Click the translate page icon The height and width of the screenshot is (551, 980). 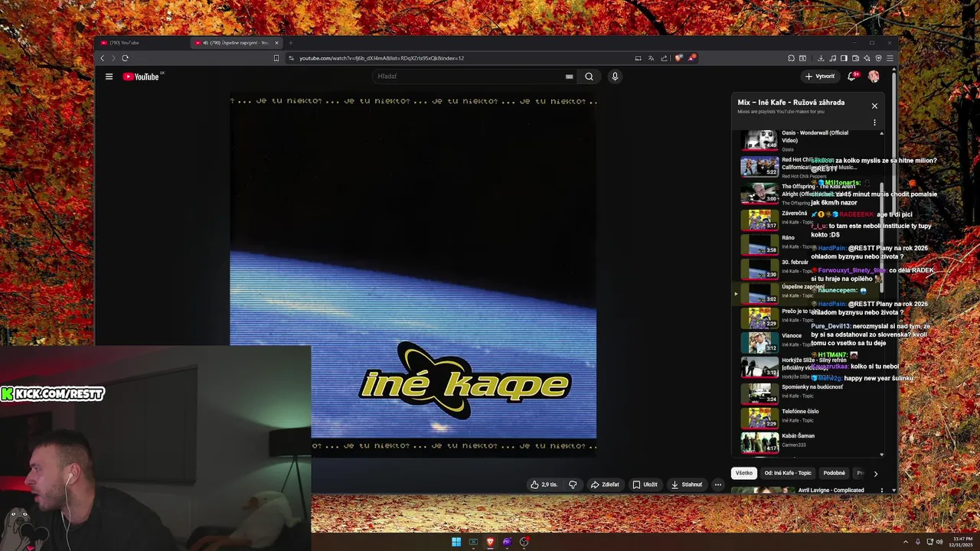pyautogui.click(x=651, y=58)
